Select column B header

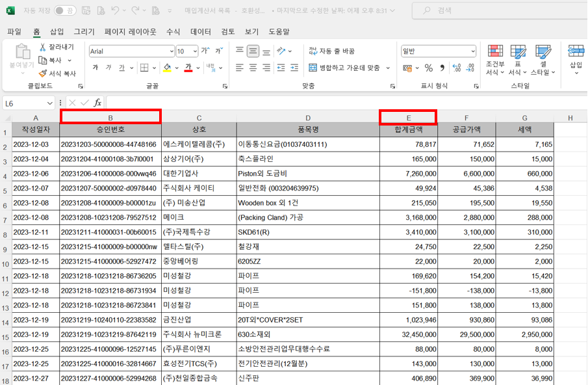click(110, 118)
